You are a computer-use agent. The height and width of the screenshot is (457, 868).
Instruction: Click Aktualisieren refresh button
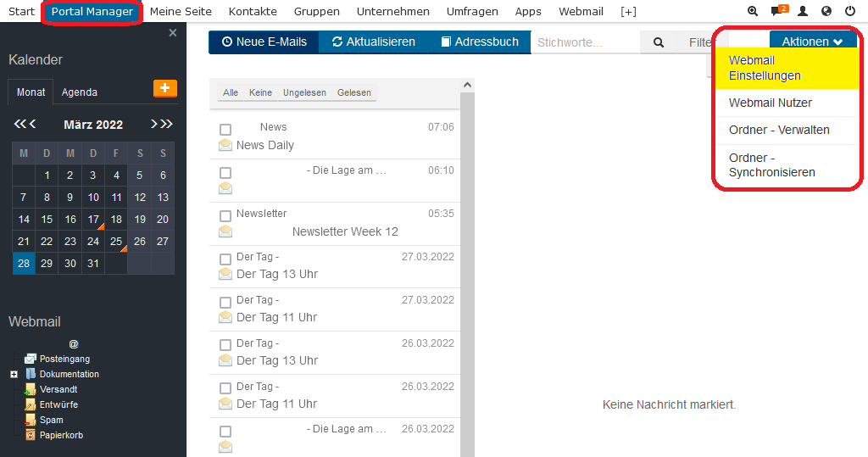point(373,42)
